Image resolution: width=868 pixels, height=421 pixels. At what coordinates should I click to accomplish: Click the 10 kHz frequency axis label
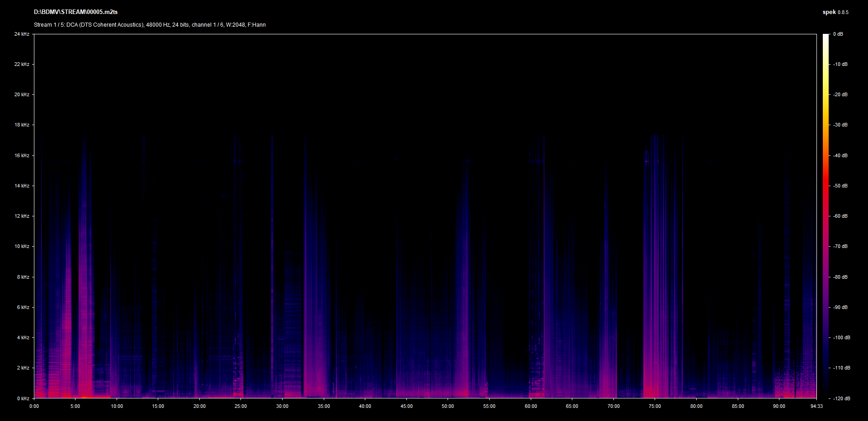(x=22, y=246)
